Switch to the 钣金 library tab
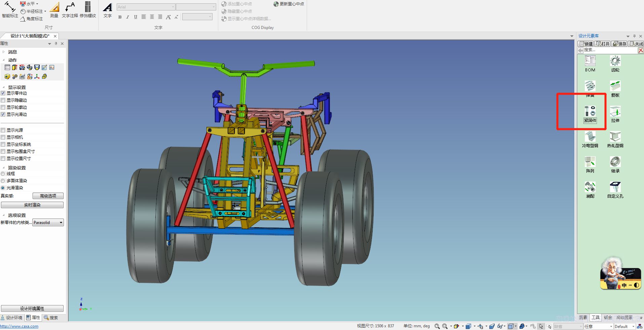Viewport: 644px width, 330px height. 608,318
